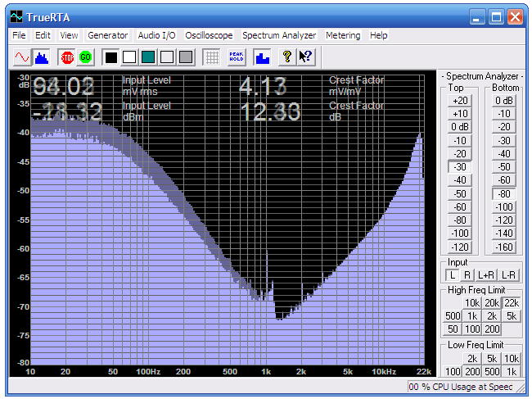This screenshot has height=399, width=532.
Task: Open the Audio I/O menu
Action: pos(156,35)
